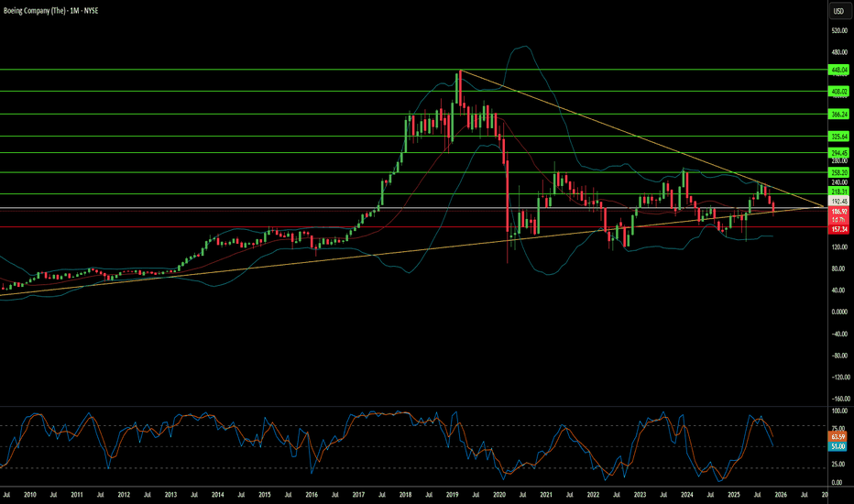Screen dimensions: 854x504
Task: Click the orange 63.59 oscillator value label
Action: tap(838, 436)
